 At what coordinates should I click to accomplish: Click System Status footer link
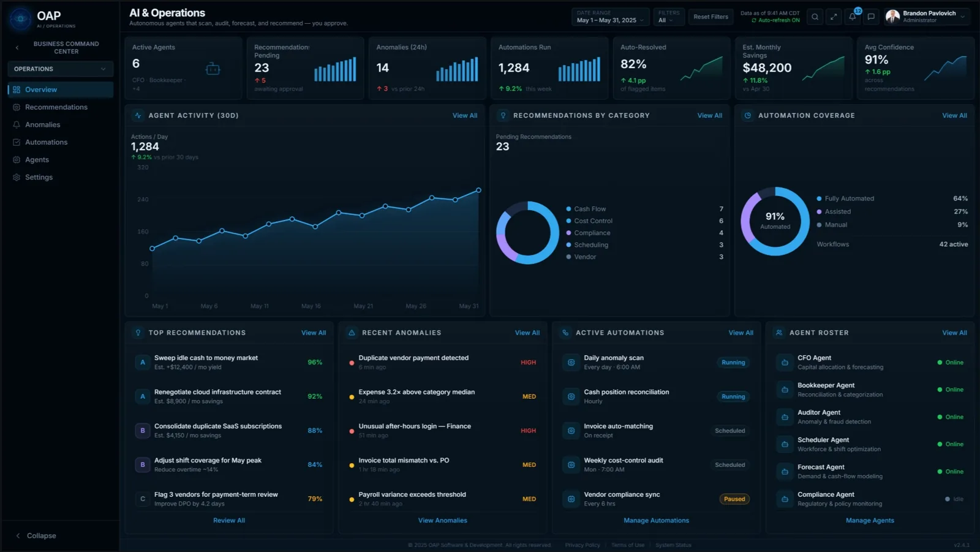coord(673,545)
